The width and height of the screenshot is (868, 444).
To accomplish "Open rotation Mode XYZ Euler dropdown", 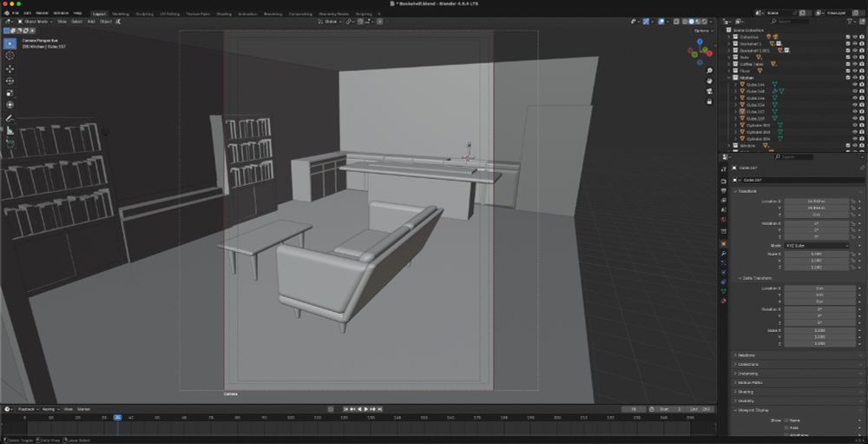I will 817,245.
